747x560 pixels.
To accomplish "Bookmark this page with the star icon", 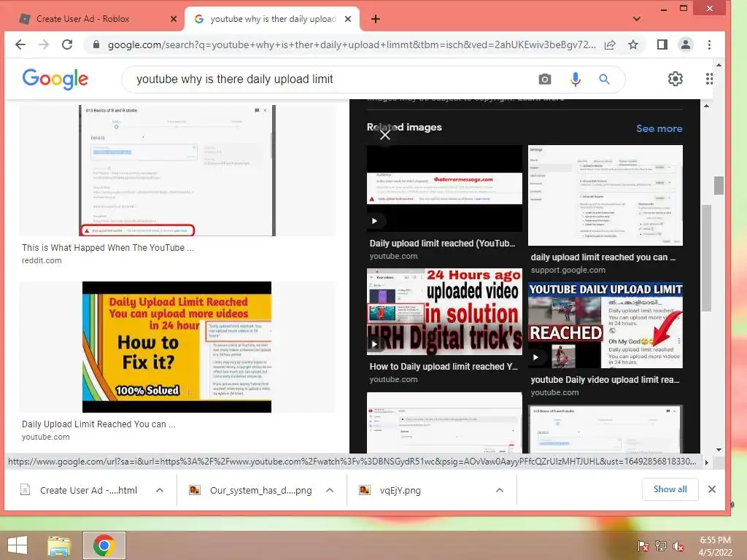I will (x=632, y=44).
